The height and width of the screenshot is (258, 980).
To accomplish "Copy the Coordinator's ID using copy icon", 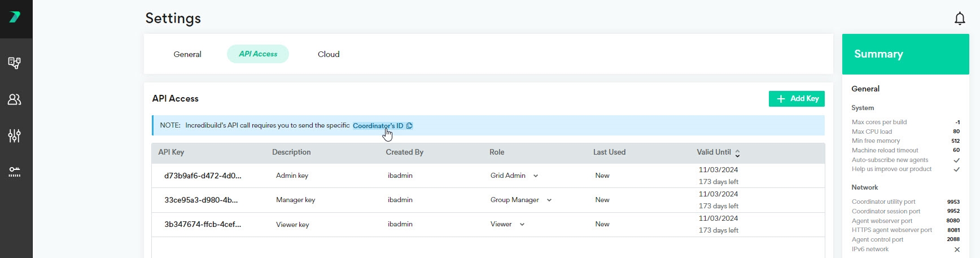I will click(x=409, y=126).
